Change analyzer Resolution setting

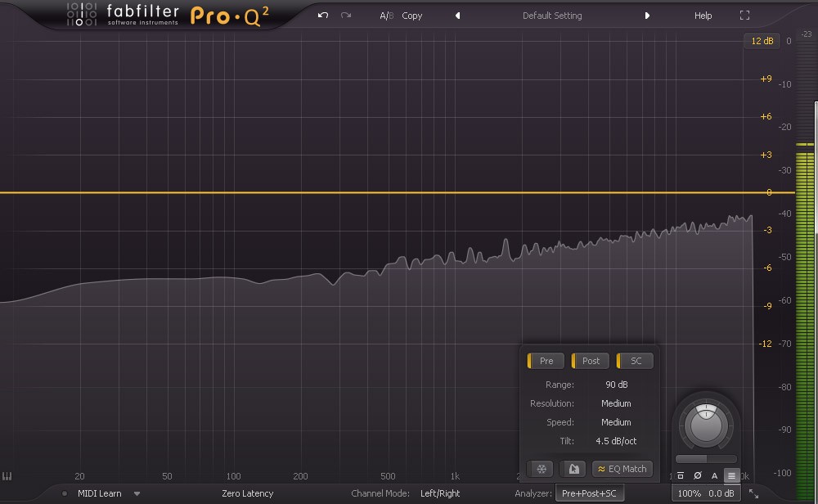(616, 403)
